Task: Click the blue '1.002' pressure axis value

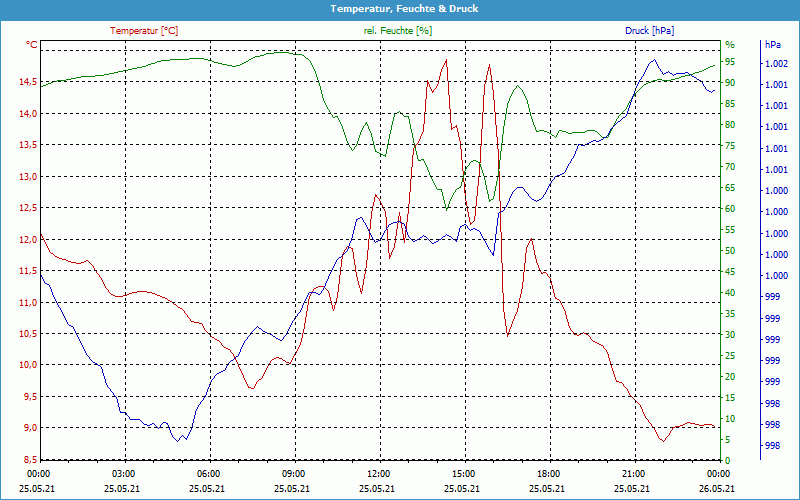Action: (x=776, y=64)
